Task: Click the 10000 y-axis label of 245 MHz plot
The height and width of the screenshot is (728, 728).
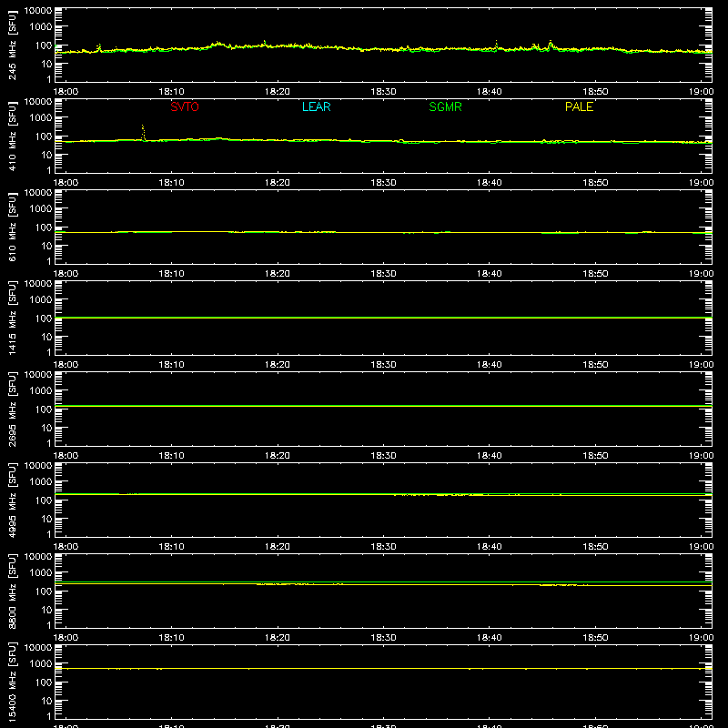Action: pos(38,11)
